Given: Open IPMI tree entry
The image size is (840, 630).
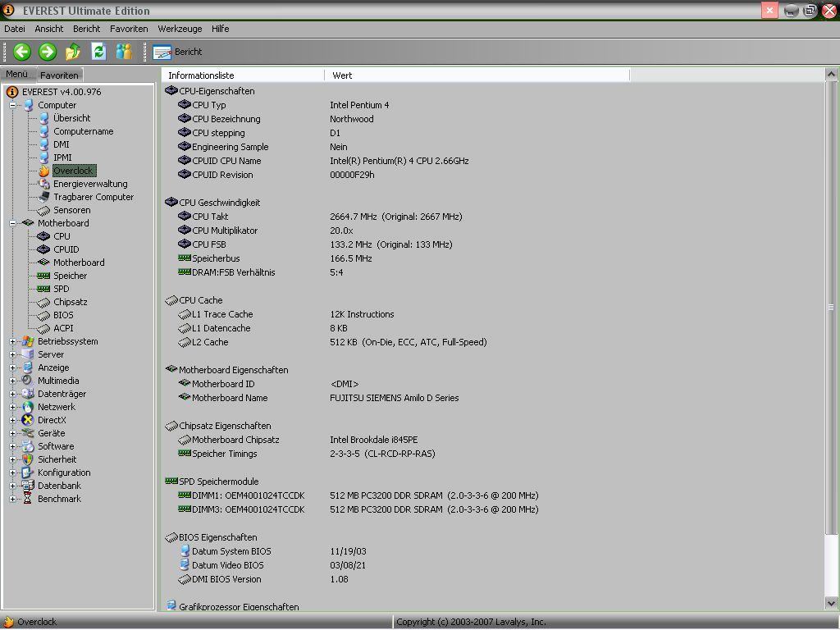Looking at the screenshot, I should (62, 157).
